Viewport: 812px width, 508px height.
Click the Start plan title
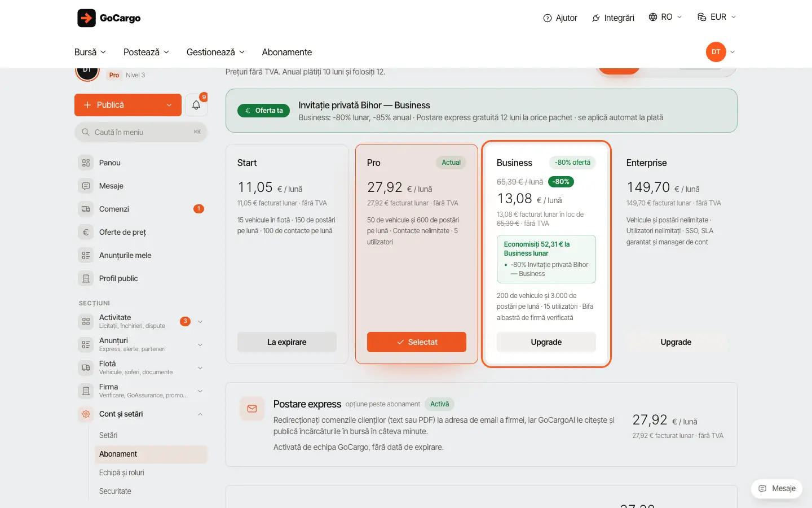247,163
